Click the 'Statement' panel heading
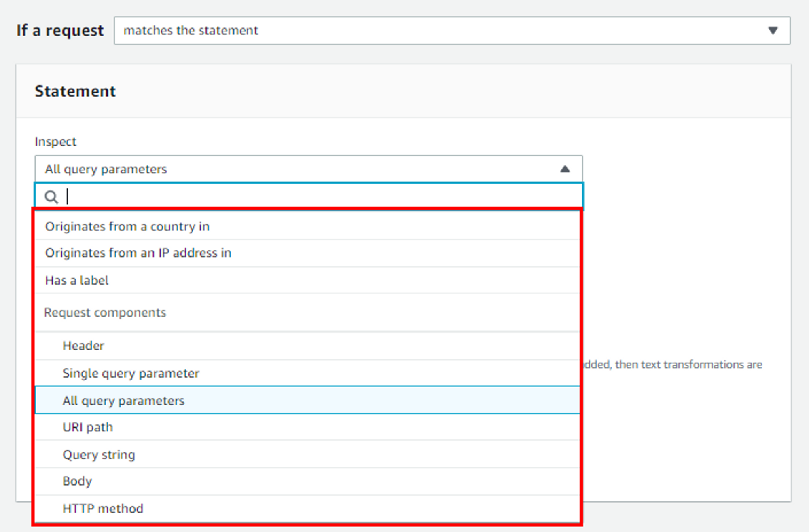 pyautogui.click(x=75, y=91)
